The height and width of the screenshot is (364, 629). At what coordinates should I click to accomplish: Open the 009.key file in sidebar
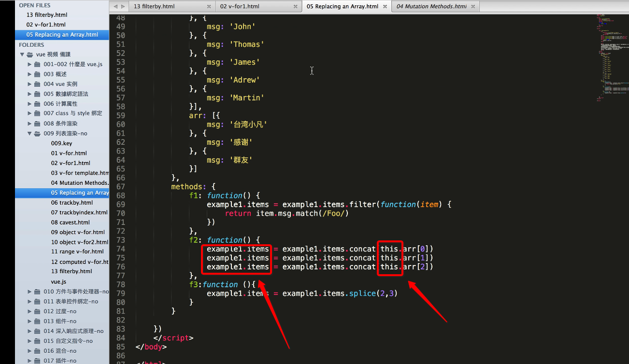click(62, 143)
